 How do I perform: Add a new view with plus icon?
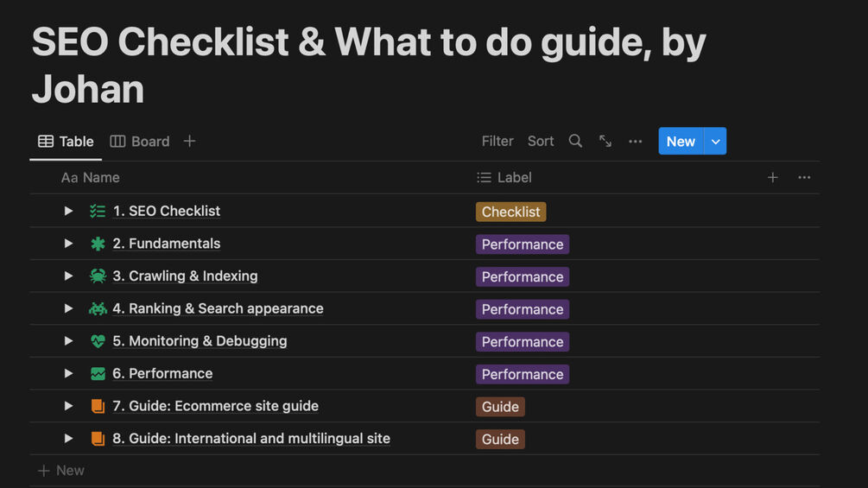pyautogui.click(x=190, y=141)
